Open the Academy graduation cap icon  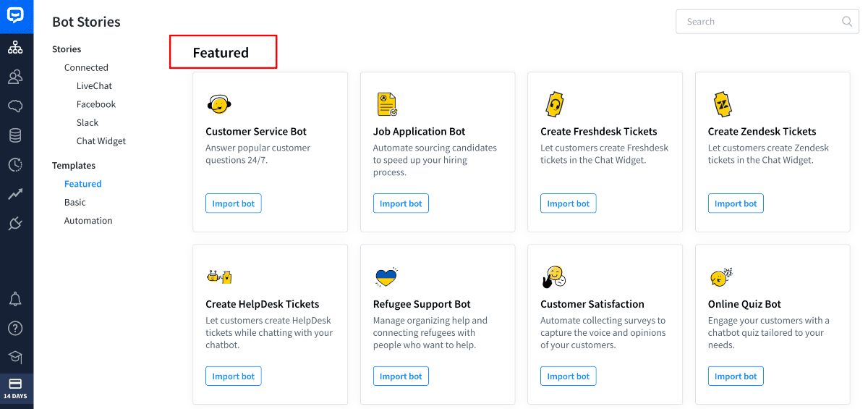[15, 357]
